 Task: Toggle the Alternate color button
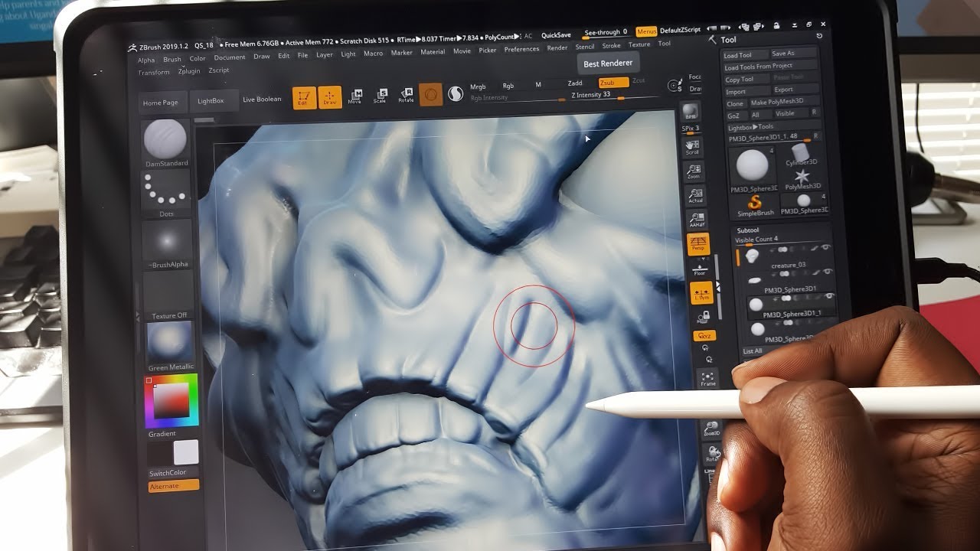[174, 486]
